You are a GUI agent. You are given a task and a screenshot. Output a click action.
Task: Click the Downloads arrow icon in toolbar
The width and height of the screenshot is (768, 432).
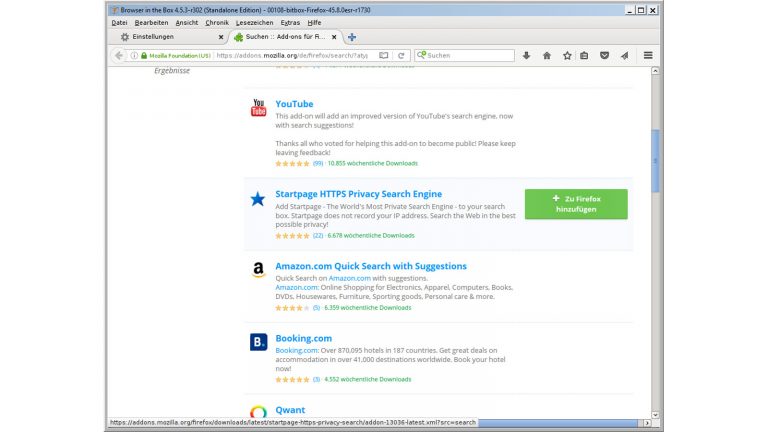click(x=527, y=56)
